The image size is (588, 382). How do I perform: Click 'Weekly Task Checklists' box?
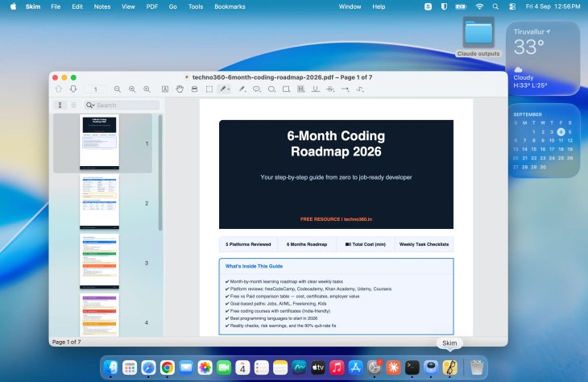tap(424, 244)
